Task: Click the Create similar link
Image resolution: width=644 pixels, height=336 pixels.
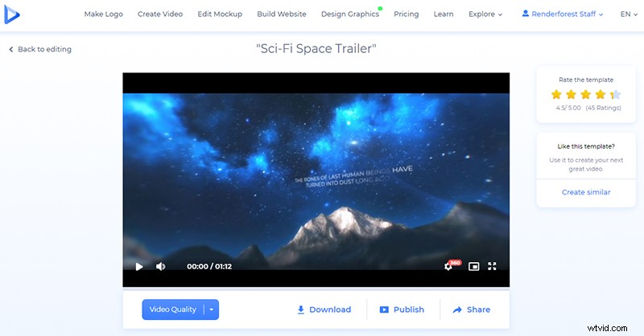Action: coord(586,192)
